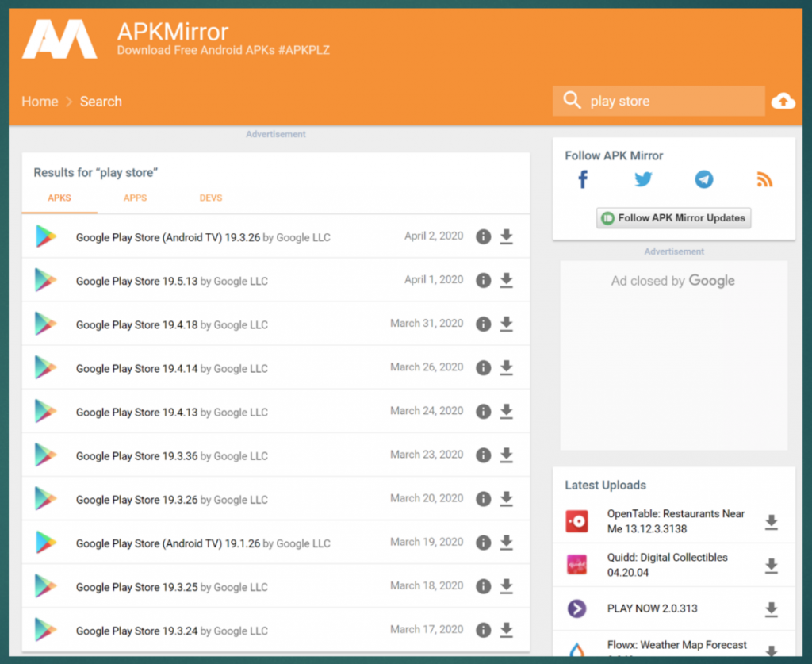
Task: Show info for Google Play Store 19.3.24
Action: (x=483, y=630)
